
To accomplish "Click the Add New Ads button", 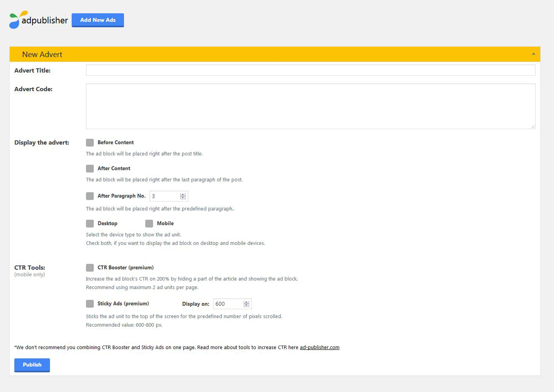I will 98,20.
